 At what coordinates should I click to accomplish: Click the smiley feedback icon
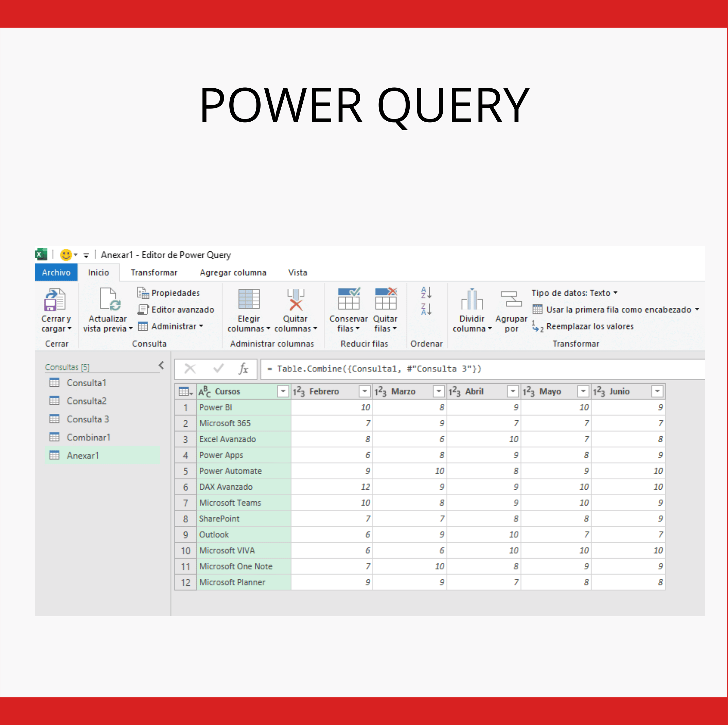pos(66,255)
